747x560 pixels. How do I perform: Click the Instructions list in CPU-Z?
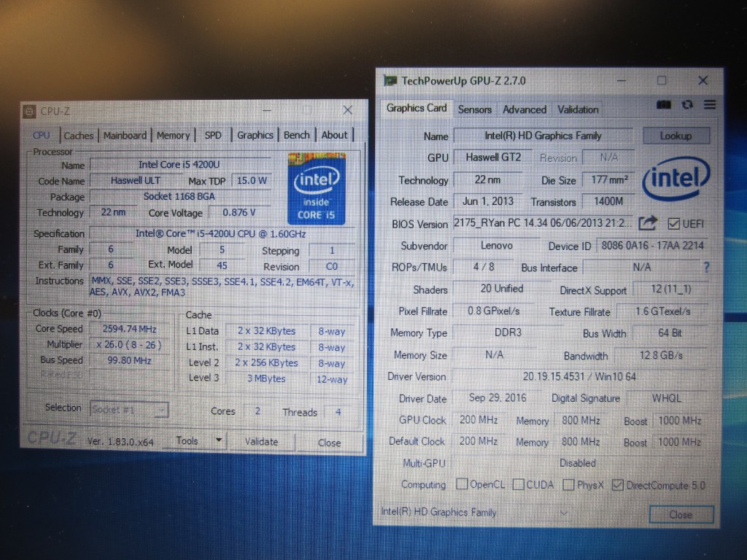click(222, 287)
